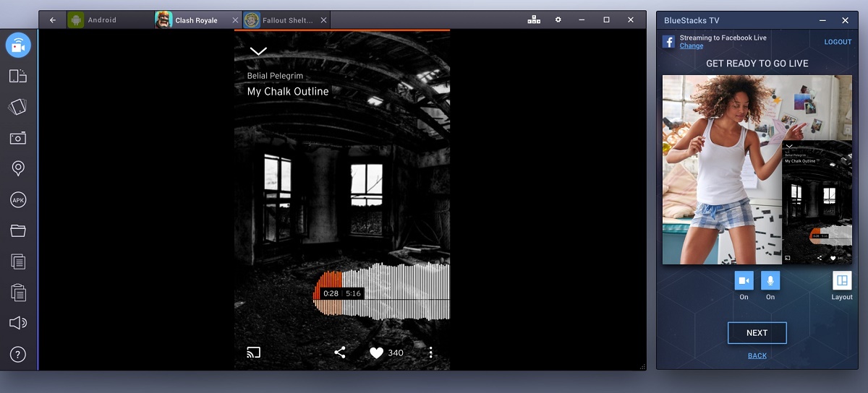Click the BACK link
The height and width of the screenshot is (393, 868).
757,355
